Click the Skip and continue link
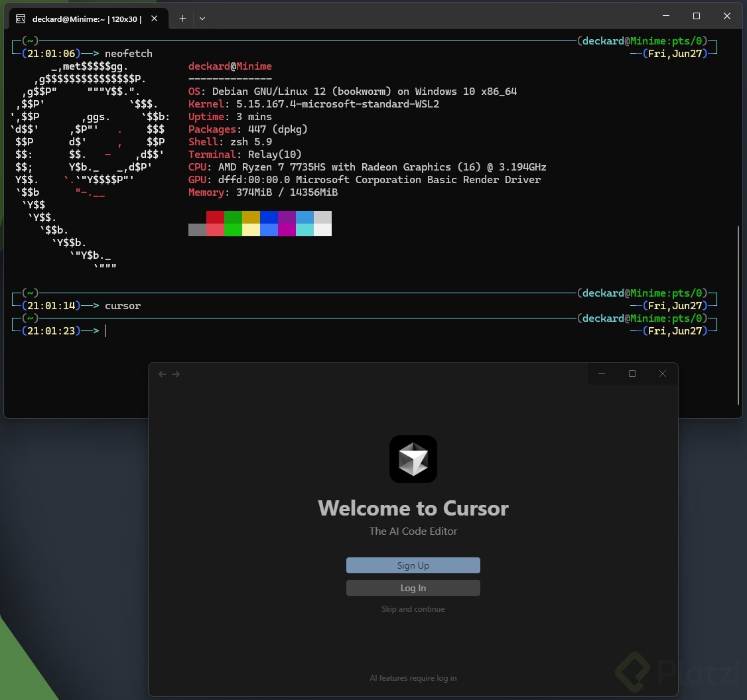 pyautogui.click(x=413, y=609)
